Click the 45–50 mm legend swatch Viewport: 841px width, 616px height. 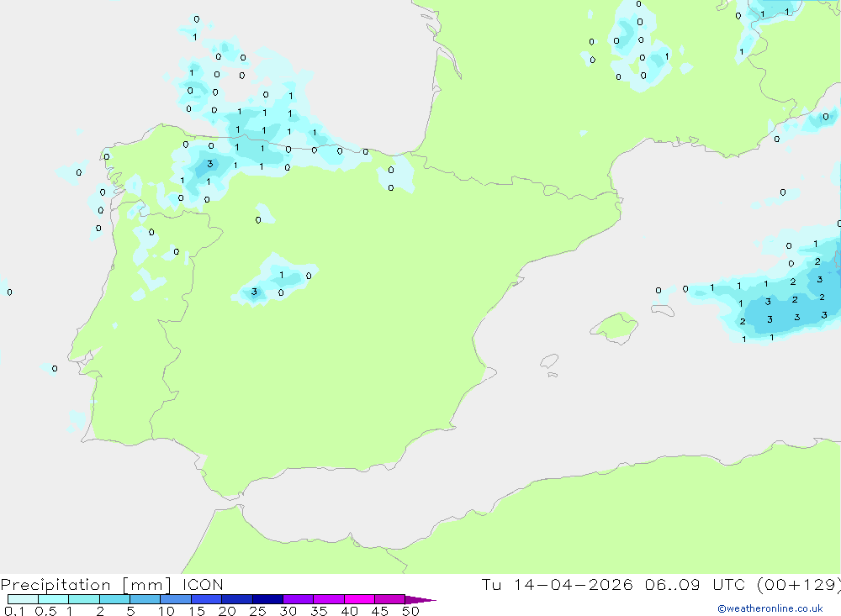click(390, 599)
